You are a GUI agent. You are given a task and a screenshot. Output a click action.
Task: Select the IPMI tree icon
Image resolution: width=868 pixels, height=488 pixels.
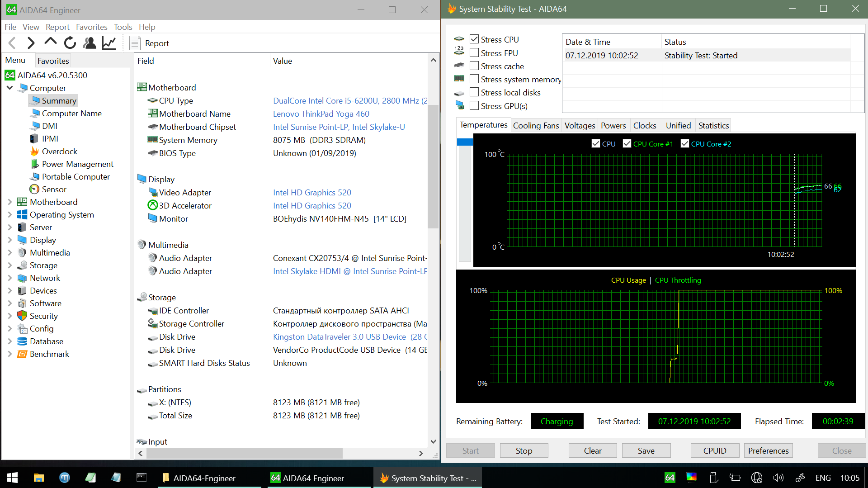(34, 138)
